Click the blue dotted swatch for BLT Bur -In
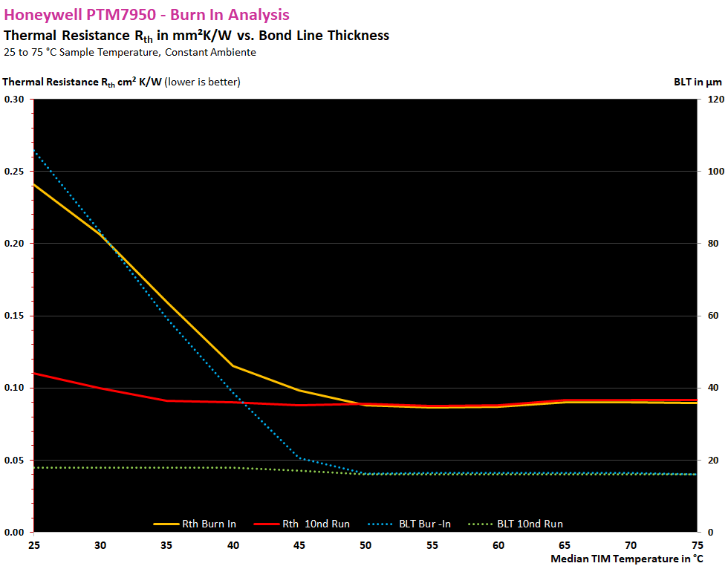728x569 pixels. click(x=380, y=524)
